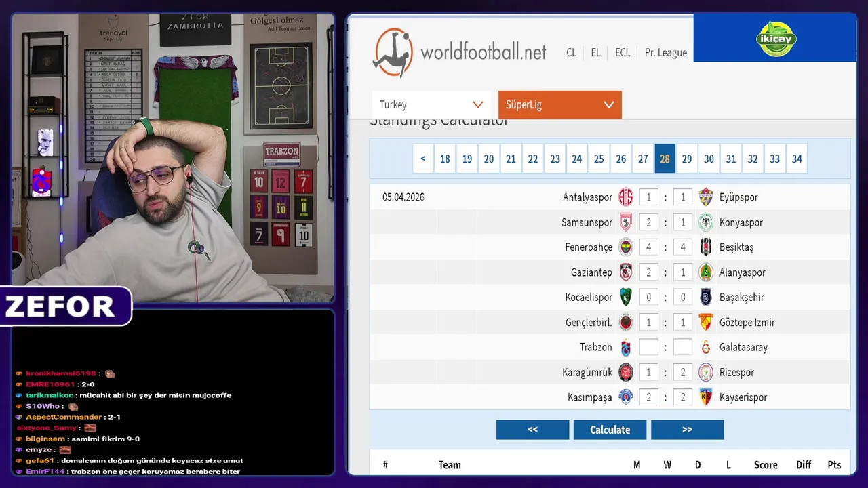868x488 pixels.
Task: Click the Antalyaspor club crest
Action: coord(625,197)
